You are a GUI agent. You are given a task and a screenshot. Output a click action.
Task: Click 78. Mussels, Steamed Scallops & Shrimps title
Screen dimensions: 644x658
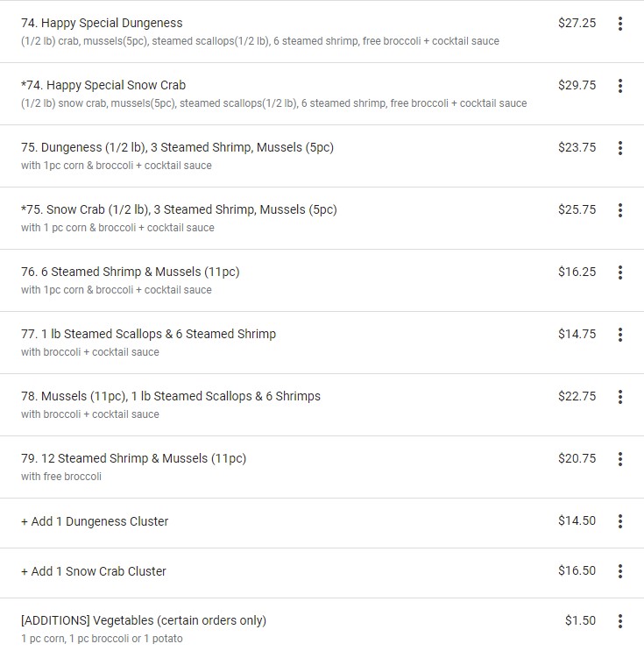171,396
